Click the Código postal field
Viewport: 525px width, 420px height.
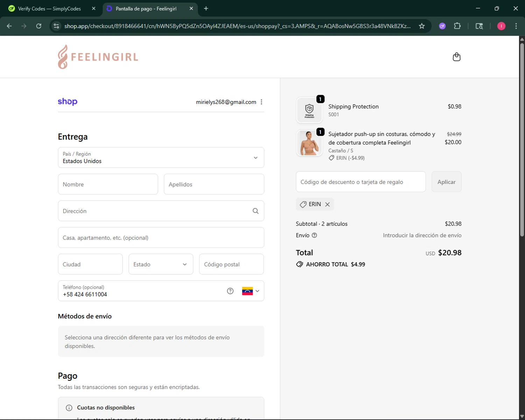pyautogui.click(x=231, y=264)
